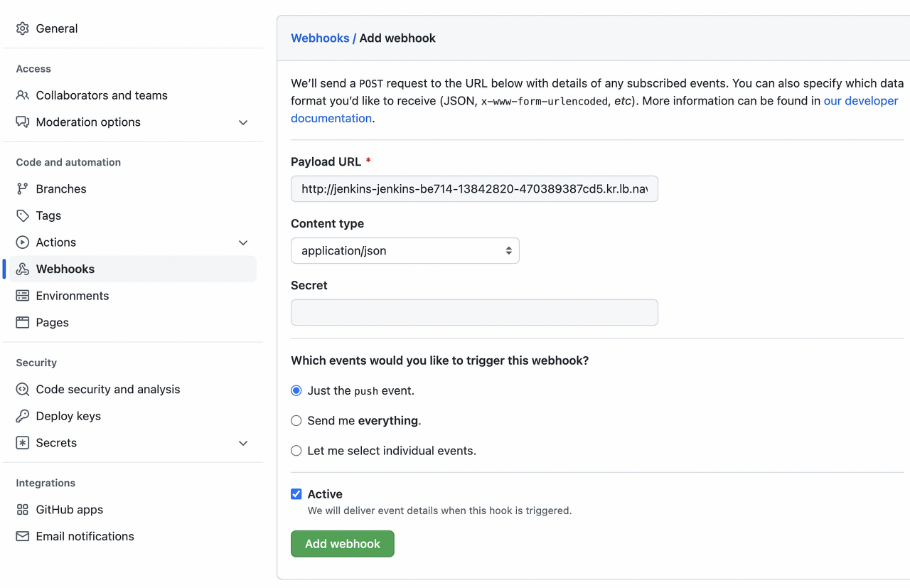Click the Environments server icon

coord(23,296)
